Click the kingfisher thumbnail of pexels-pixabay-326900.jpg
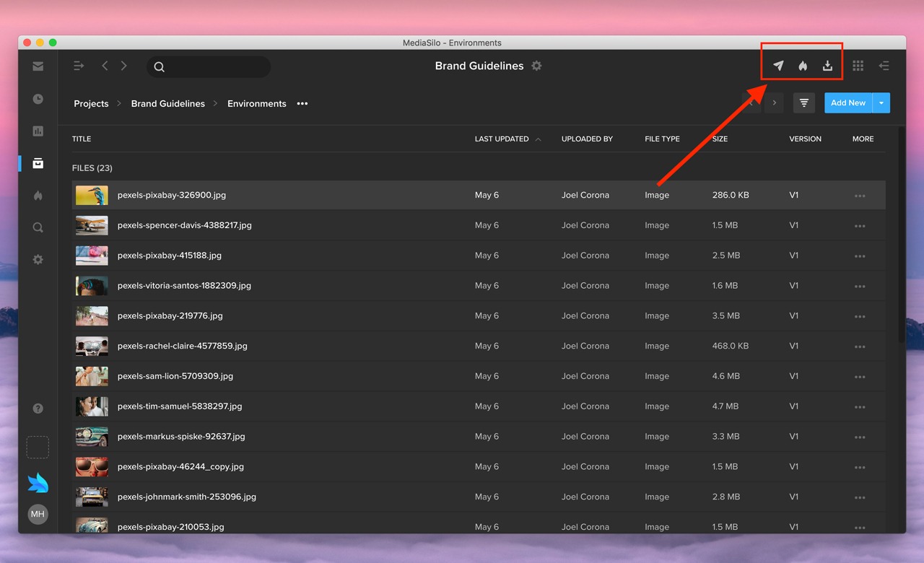 click(92, 195)
